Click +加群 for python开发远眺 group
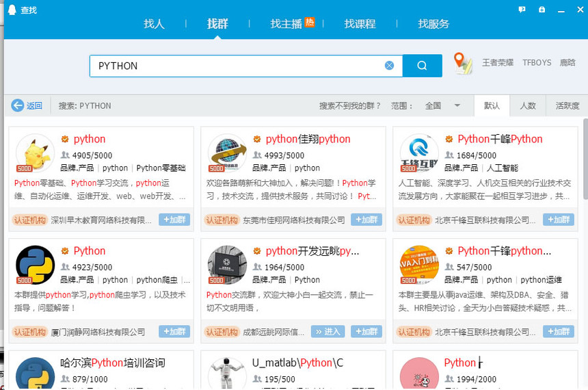Image resolution: width=588 pixels, height=390 pixels. click(366, 331)
